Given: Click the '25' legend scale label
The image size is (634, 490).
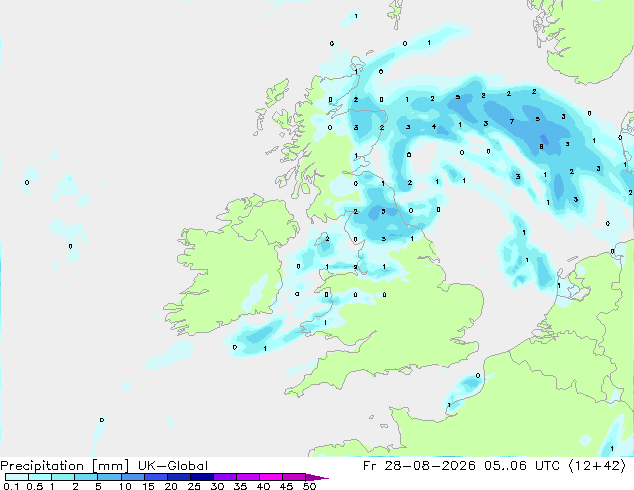Looking at the screenshot, I should point(194,486).
